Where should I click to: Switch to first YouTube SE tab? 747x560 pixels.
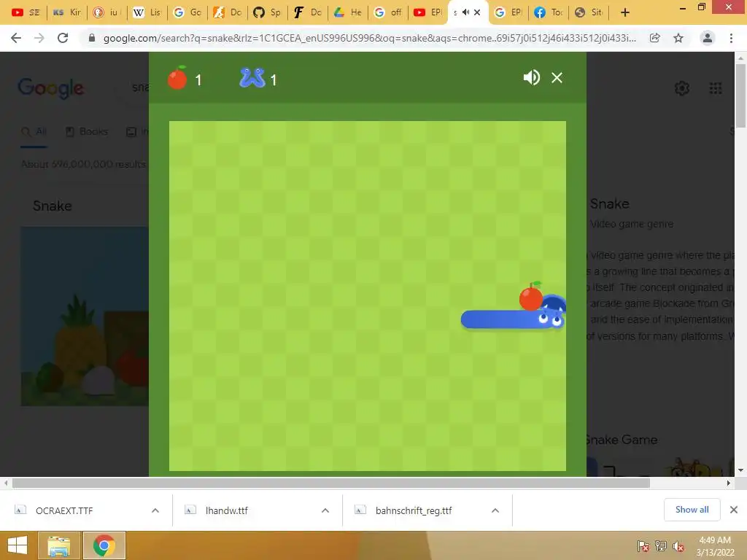tap(26, 12)
